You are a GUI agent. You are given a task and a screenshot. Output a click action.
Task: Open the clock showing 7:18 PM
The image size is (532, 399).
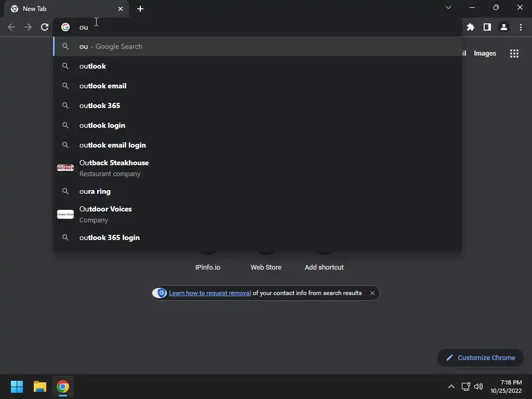506,387
